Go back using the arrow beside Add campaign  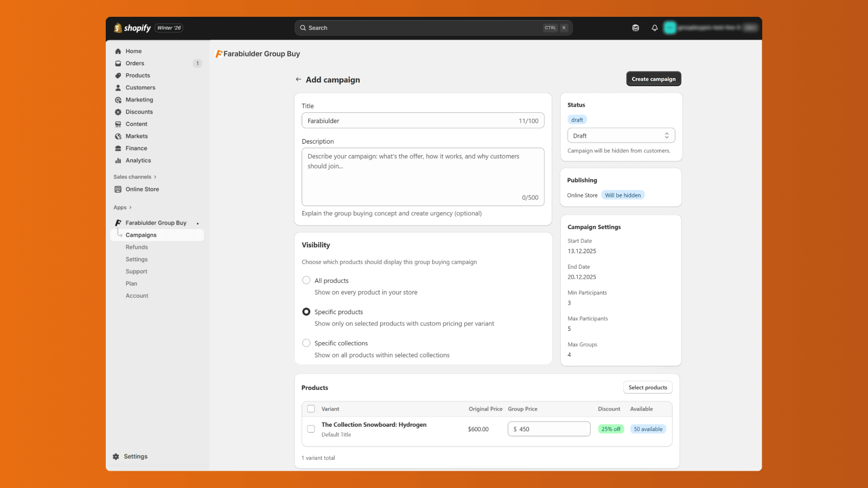pyautogui.click(x=298, y=80)
